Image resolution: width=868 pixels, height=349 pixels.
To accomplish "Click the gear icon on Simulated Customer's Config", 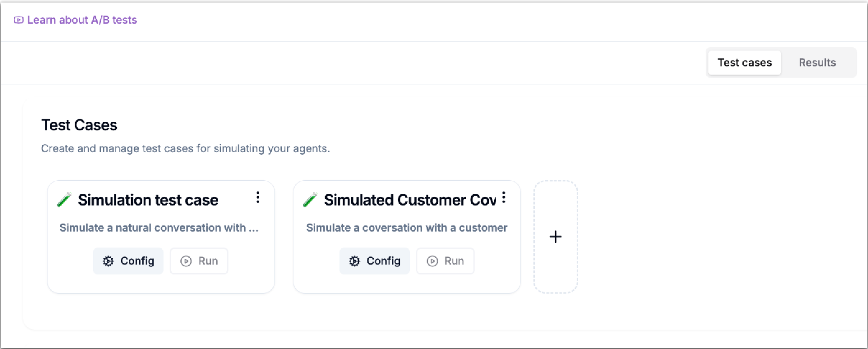I will click(x=354, y=261).
